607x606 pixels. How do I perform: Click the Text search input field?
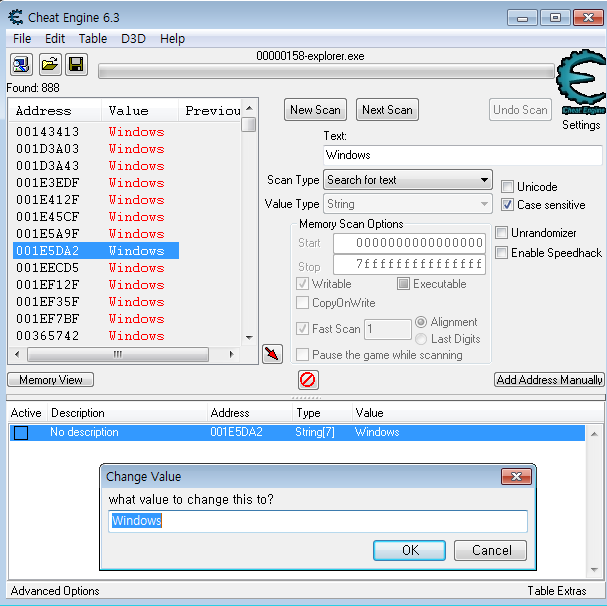point(463,155)
